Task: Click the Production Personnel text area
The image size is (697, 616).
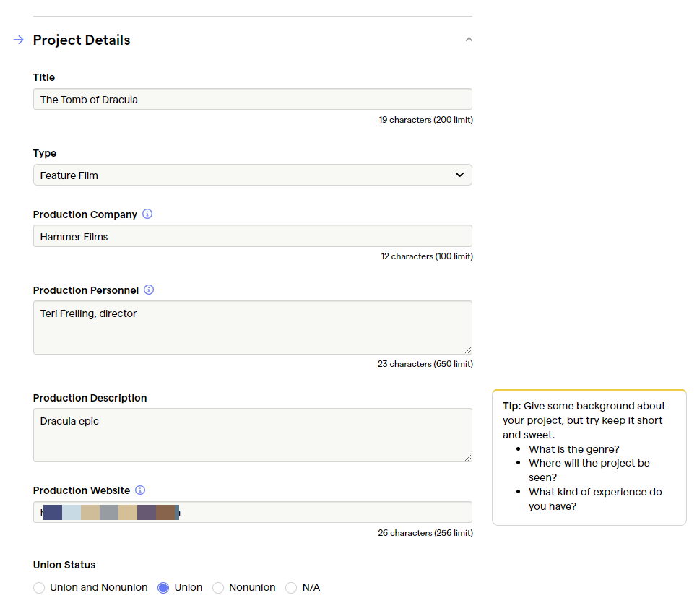Action: pyautogui.click(x=253, y=328)
